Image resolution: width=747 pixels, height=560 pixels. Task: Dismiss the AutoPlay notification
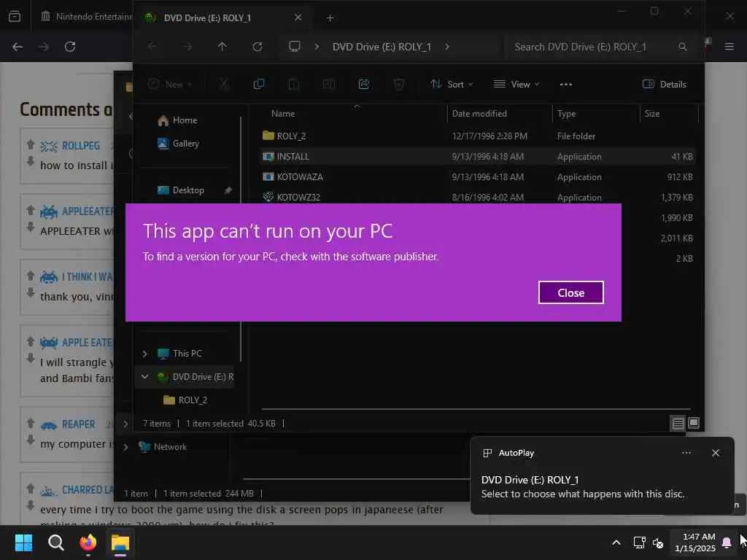click(x=715, y=453)
